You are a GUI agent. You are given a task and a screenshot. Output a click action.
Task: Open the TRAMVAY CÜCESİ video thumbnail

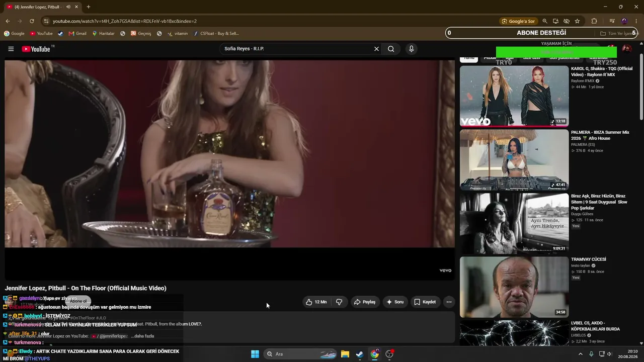pyautogui.click(x=514, y=287)
